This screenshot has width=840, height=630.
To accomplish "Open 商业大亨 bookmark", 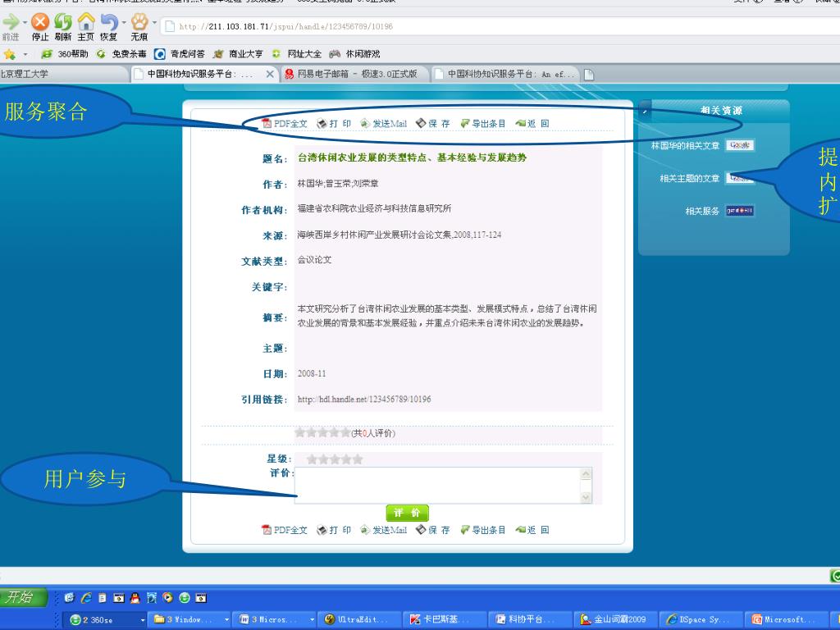I will point(238,54).
